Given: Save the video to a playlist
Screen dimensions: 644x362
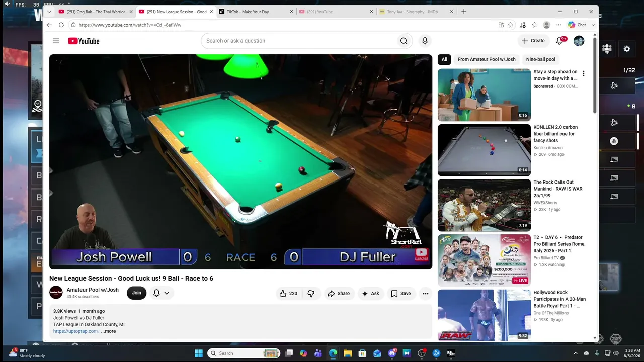Looking at the screenshot, I should click(401, 294).
